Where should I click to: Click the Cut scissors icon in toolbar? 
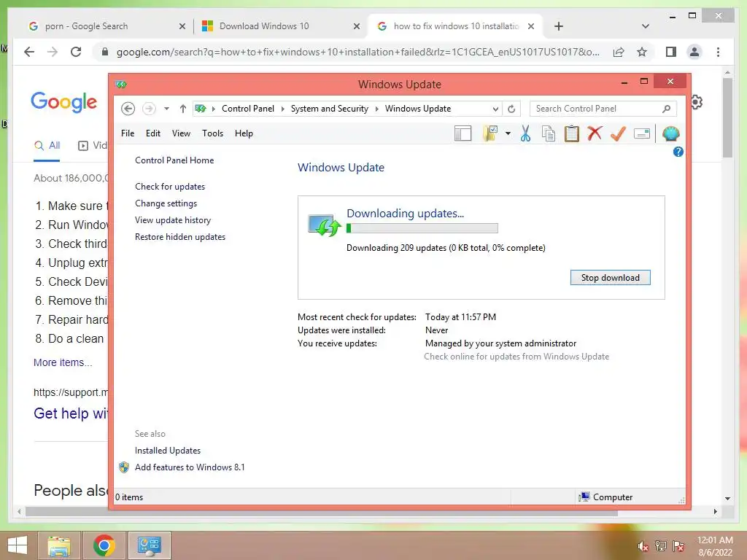[x=525, y=134]
